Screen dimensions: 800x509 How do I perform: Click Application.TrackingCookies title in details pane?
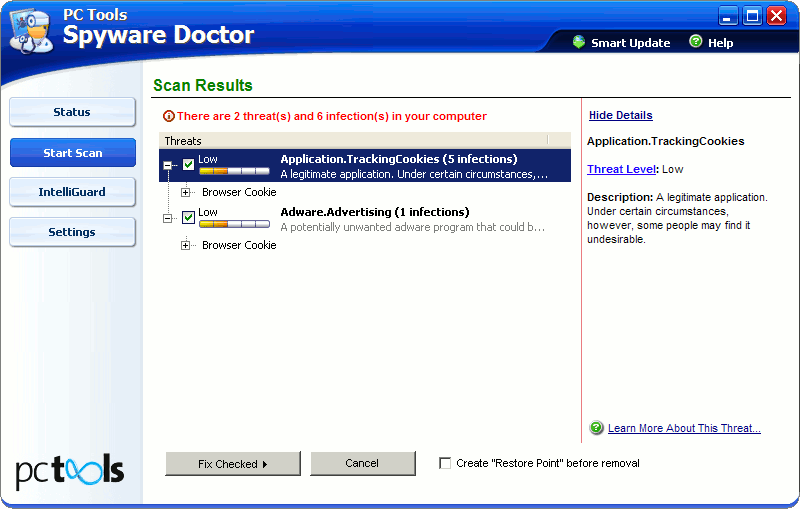[x=665, y=141]
